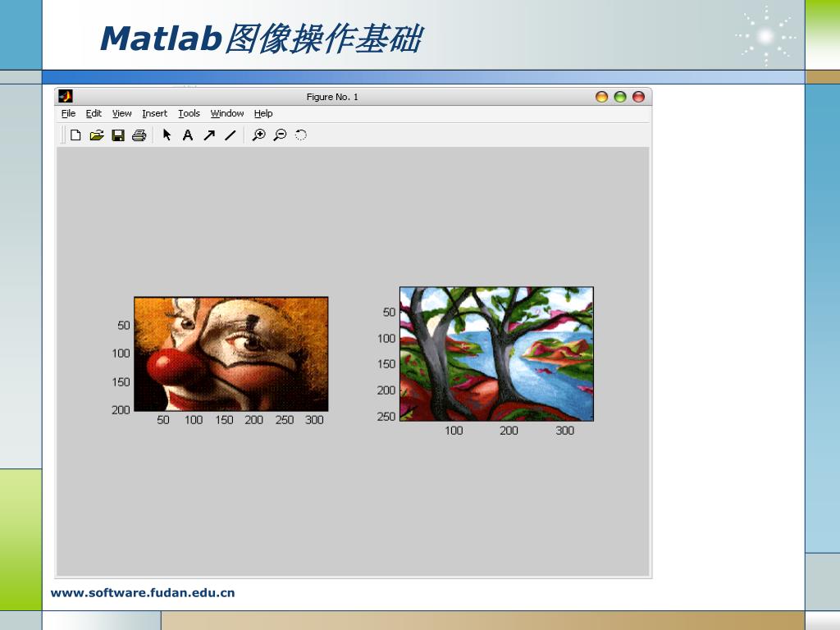Open the View menu
The image size is (840, 630).
[121, 113]
